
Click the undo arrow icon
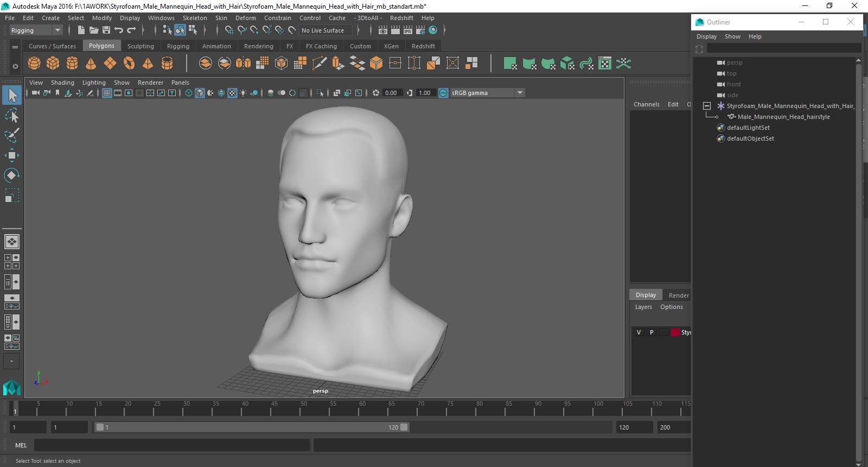[x=119, y=30]
